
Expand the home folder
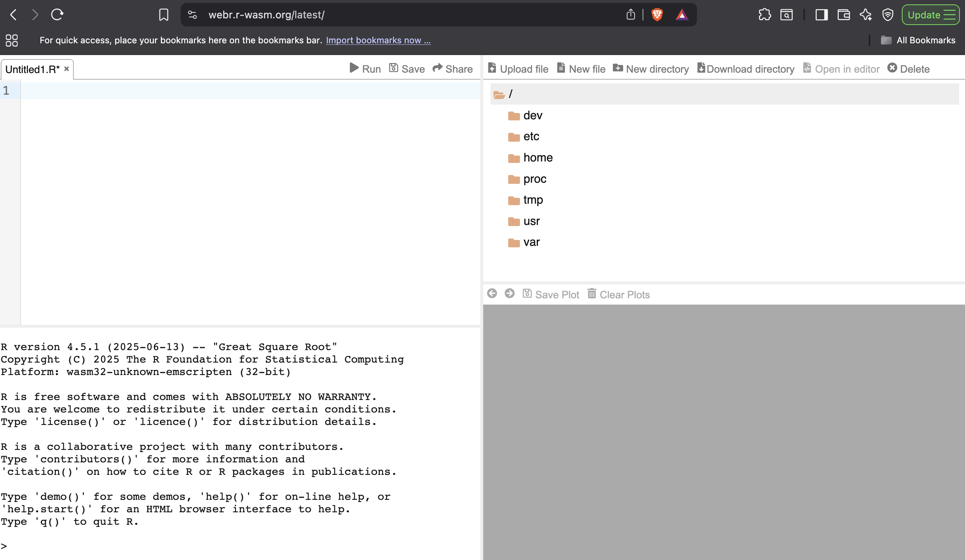pos(538,158)
